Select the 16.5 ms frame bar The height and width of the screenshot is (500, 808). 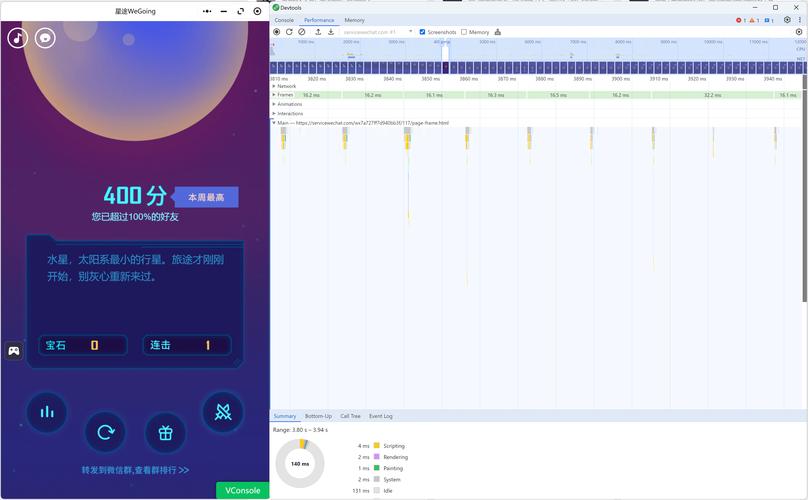coord(558,95)
